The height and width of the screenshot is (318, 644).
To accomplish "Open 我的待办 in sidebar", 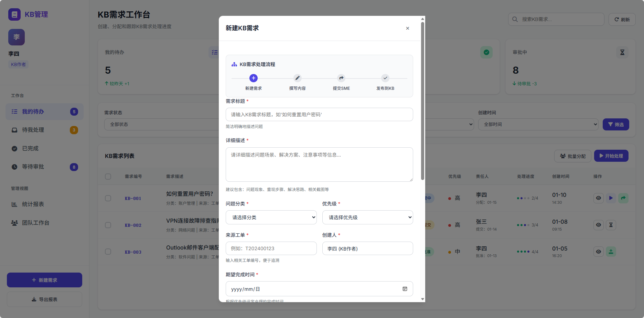I will coord(44,112).
